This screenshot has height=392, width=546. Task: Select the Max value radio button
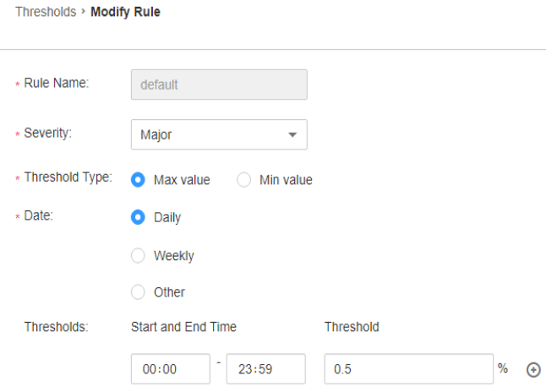tap(138, 180)
